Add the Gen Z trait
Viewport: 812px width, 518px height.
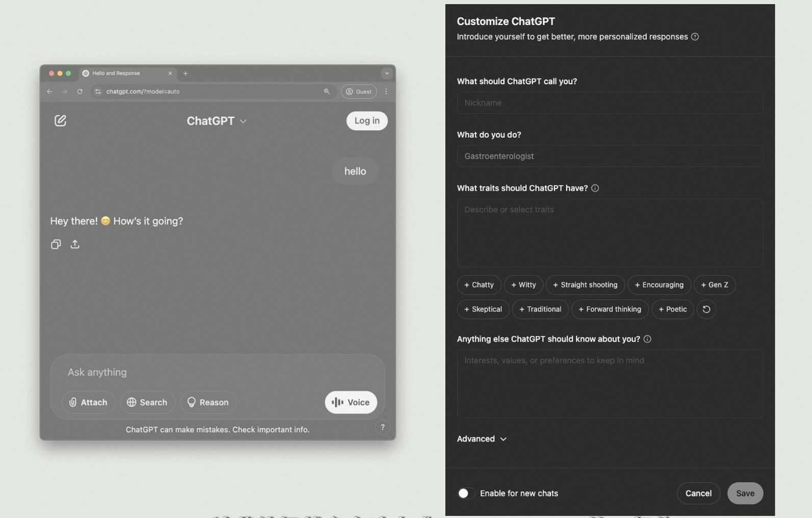coord(715,285)
